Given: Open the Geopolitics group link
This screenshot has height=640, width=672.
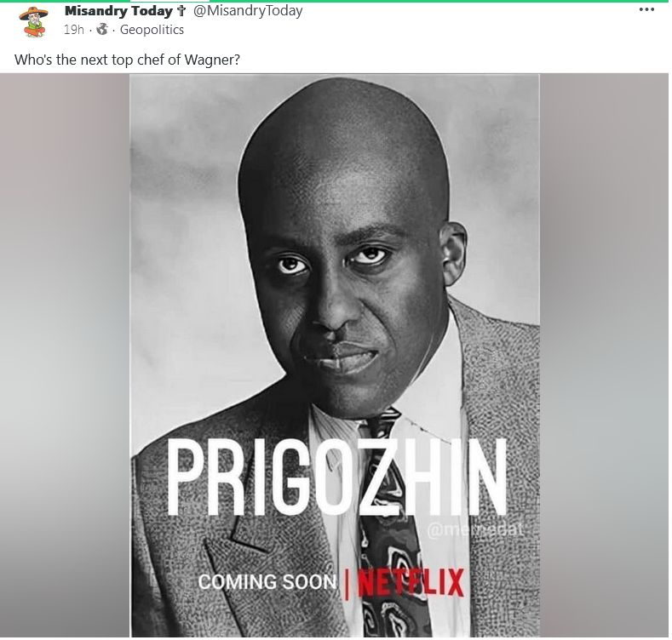Looking at the screenshot, I should [x=152, y=30].
